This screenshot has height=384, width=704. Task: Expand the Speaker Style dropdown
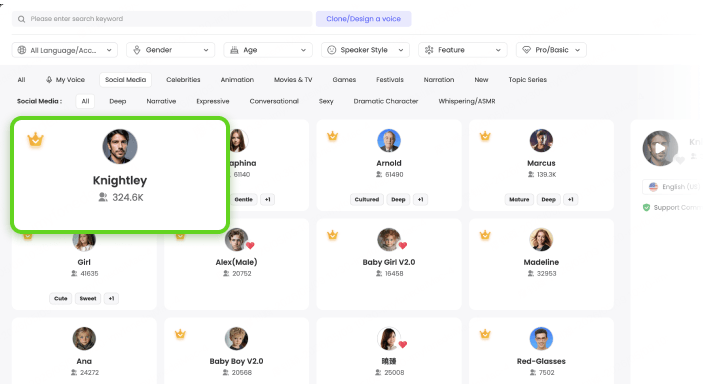[365, 50]
